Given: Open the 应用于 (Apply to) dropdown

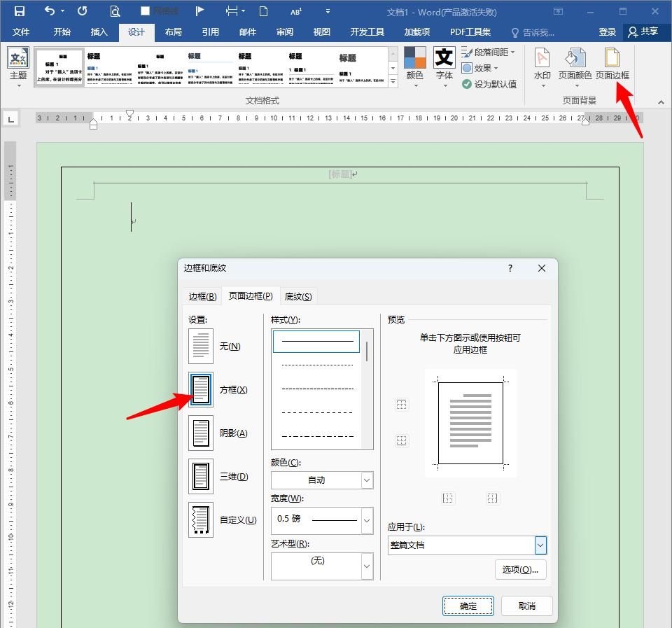Looking at the screenshot, I should click(x=539, y=545).
